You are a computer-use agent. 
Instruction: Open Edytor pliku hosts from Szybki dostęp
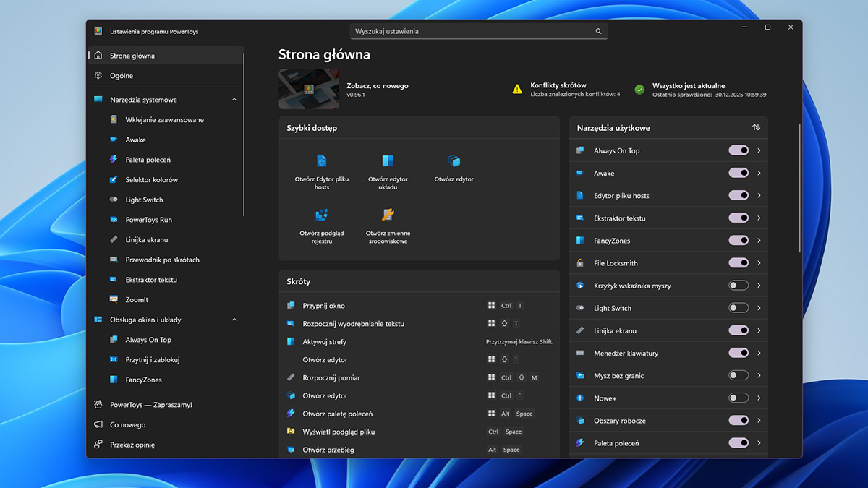[321, 168]
